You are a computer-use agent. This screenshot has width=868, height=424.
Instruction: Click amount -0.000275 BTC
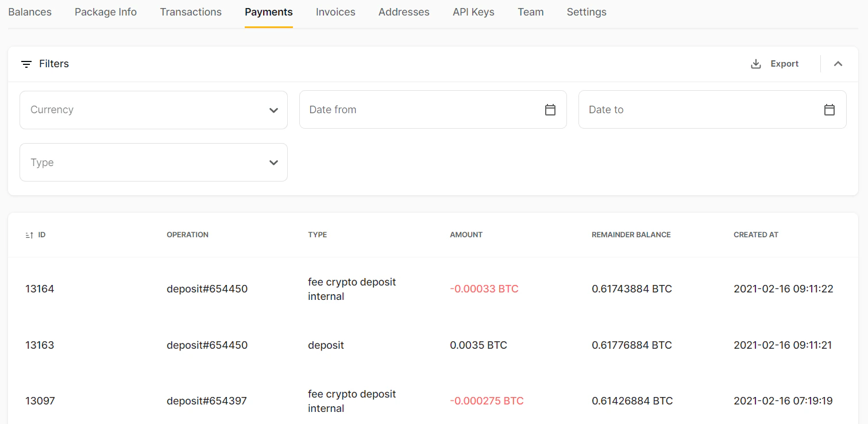[x=487, y=401]
